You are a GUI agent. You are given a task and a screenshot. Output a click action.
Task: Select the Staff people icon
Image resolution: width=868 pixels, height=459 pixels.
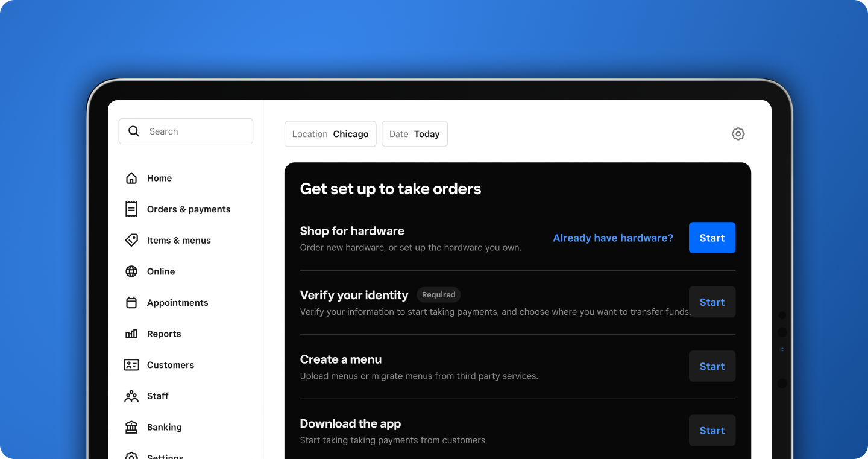click(x=131, y=396)
